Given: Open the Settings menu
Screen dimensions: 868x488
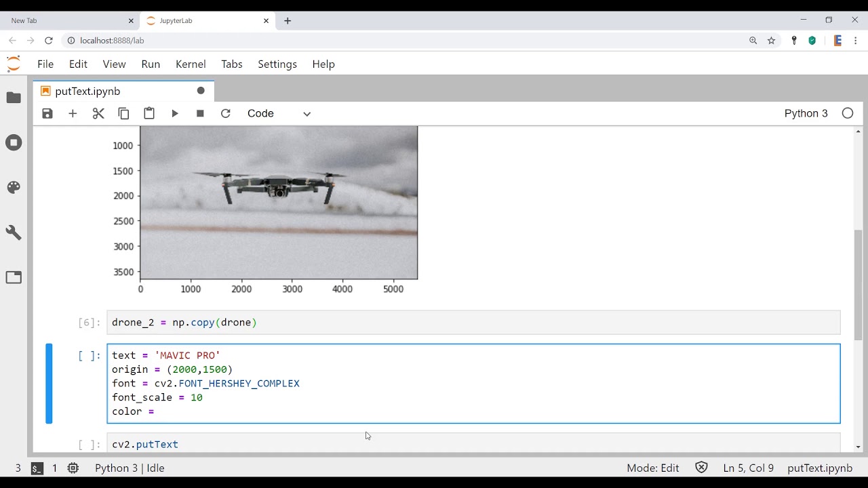Looking at the screenshot, I should click(x=277, y=64).
